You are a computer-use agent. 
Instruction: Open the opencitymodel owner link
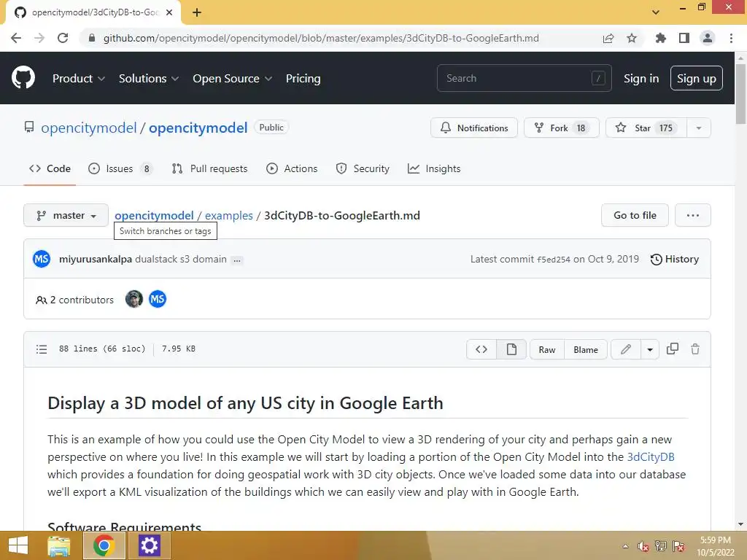pyautogui.click(x=88, y=128)
